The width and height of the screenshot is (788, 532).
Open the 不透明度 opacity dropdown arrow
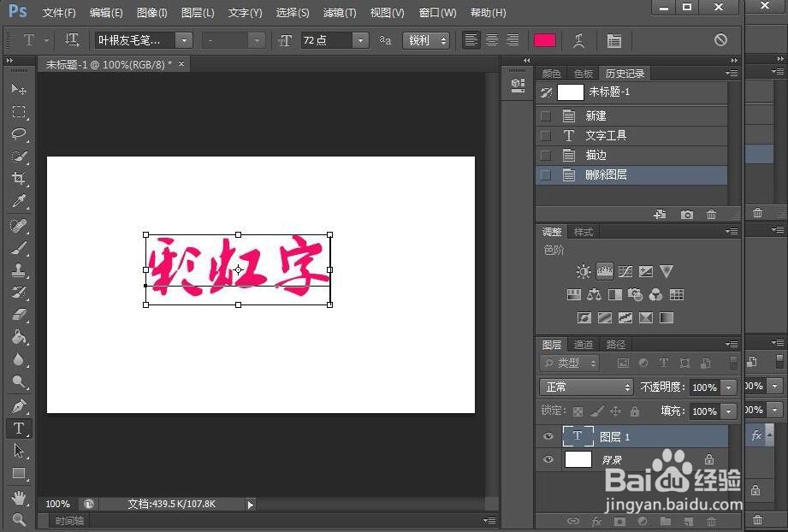tap(728, 387)
